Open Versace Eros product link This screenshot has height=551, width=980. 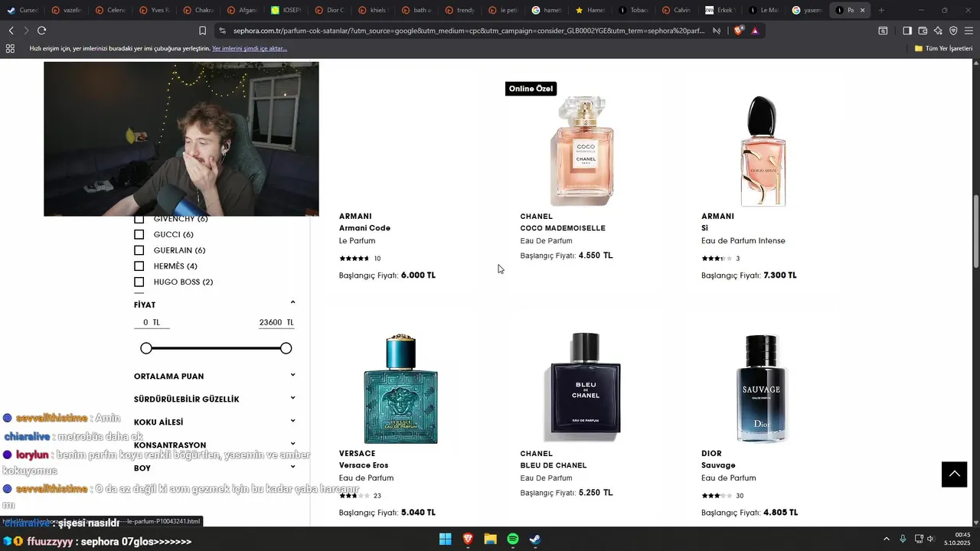[364, 465]
